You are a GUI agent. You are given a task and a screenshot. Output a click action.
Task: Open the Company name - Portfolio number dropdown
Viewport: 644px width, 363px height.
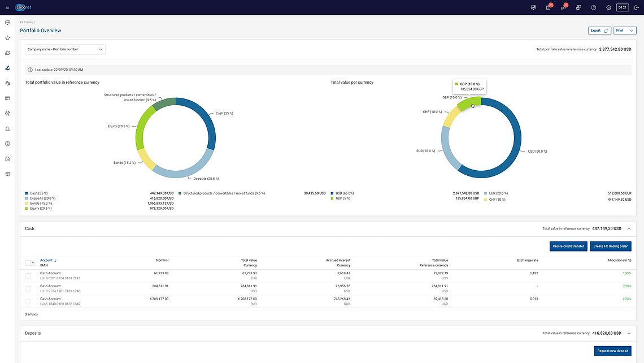pos(64,49)
